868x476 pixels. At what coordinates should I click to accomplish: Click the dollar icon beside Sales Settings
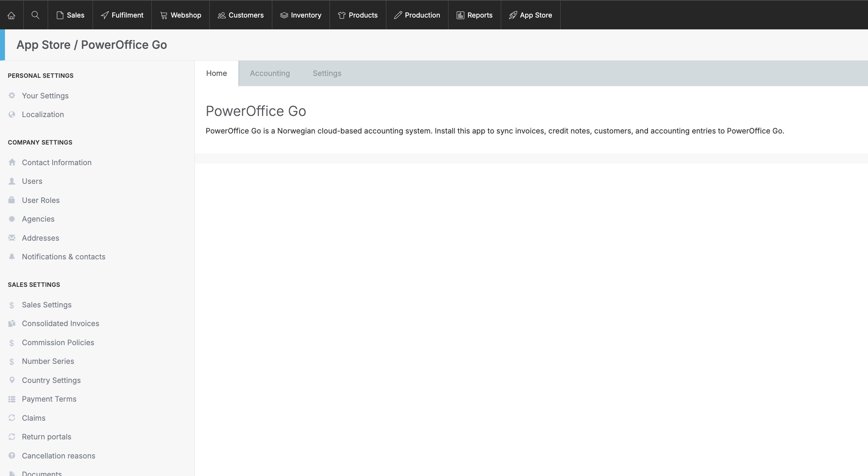coord(12,305)
